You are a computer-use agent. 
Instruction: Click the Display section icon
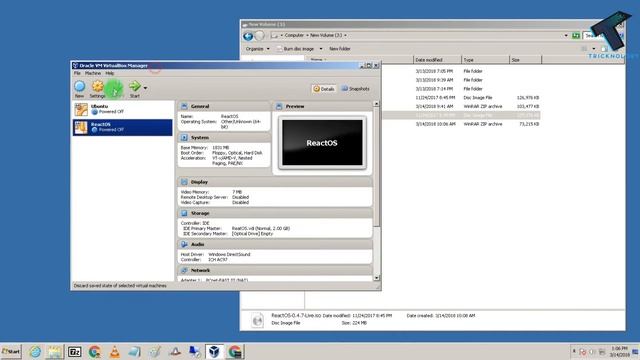(x=184, y=182)
